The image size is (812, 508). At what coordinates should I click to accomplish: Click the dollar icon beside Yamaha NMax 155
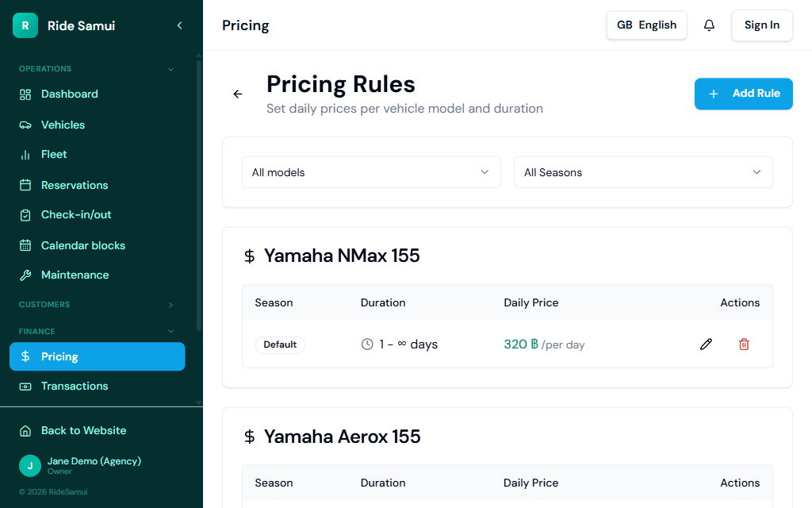coord(250,256)
